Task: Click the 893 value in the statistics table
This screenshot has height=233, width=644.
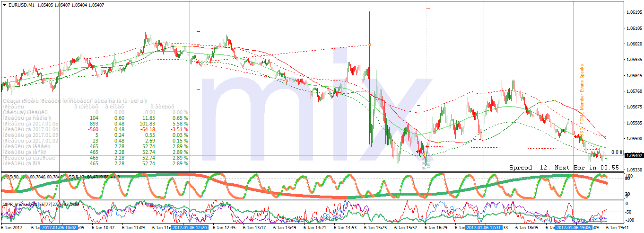Action: (x=94, y=124)
